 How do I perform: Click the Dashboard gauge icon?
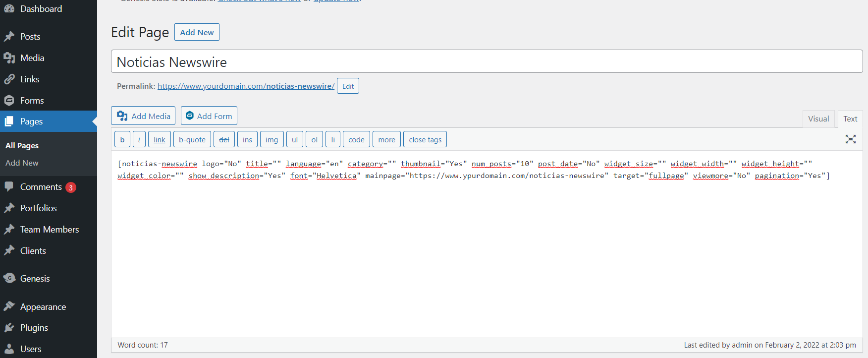pos(9,9)
